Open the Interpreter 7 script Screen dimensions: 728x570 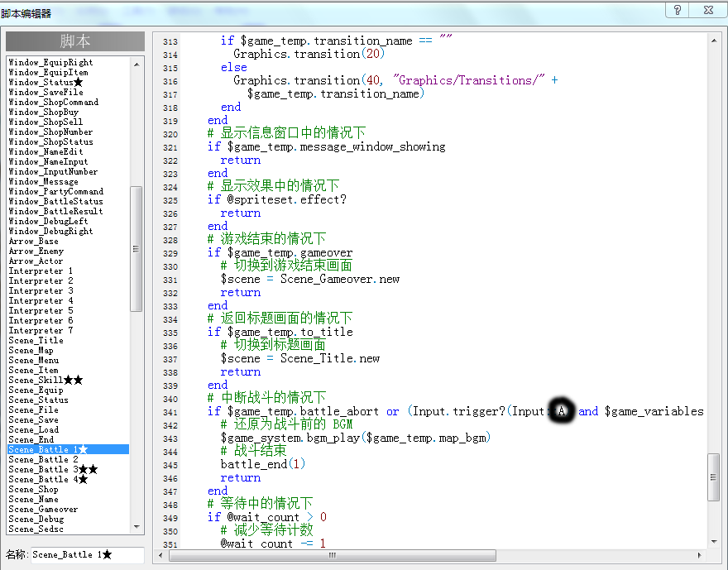pos(41,330)
